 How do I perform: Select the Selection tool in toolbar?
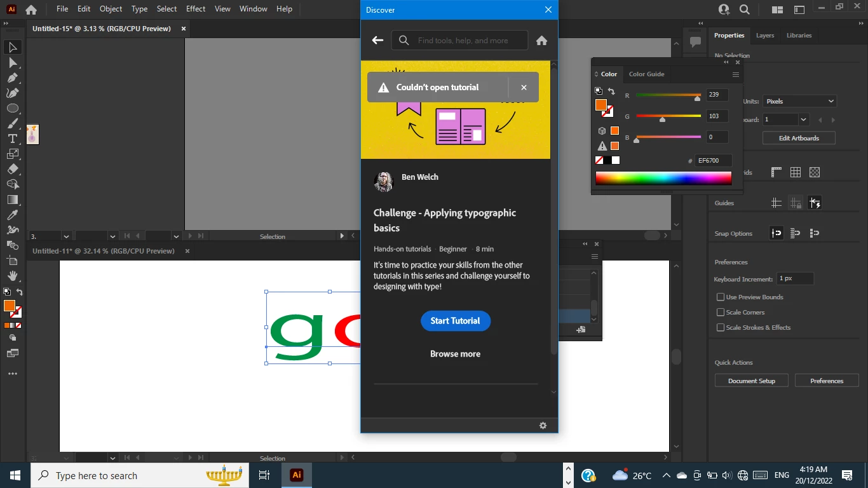tap(13, 48)
